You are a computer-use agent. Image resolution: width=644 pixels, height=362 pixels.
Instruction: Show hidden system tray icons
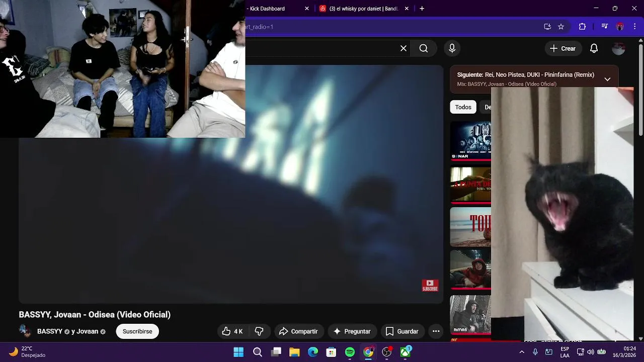[522, 352]
